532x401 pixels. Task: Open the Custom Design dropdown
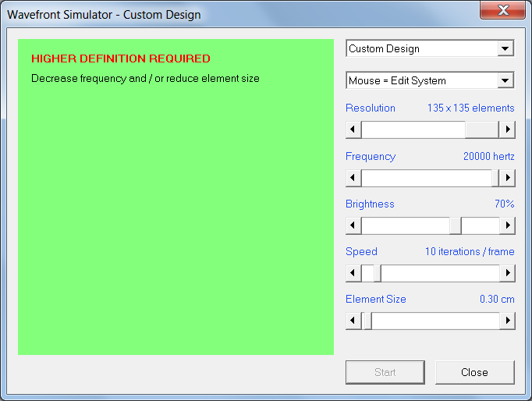click(x=430, y=48)
